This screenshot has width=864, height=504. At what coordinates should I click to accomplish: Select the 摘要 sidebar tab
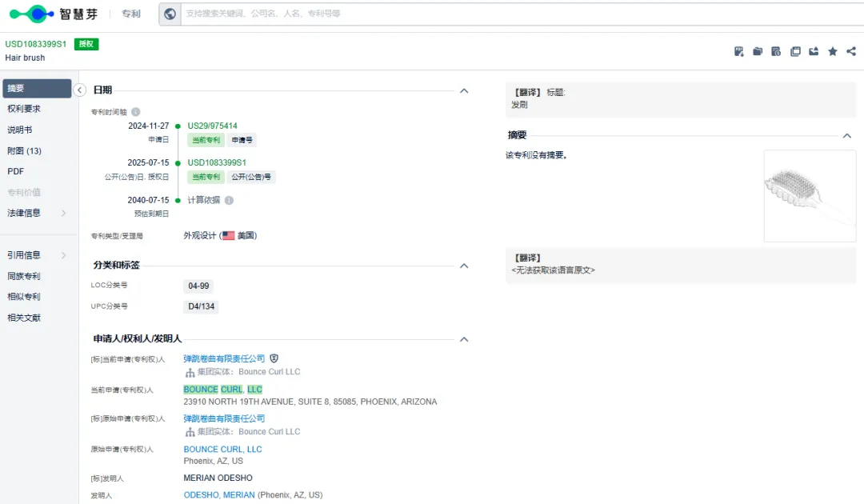click(37, 88)
